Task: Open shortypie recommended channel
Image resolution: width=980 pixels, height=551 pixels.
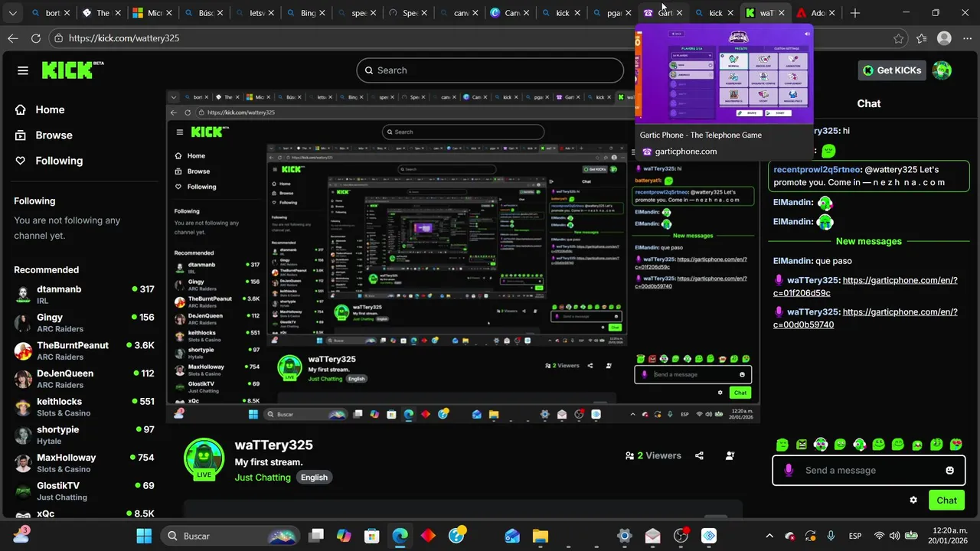Action: click(x=84, y=435)
